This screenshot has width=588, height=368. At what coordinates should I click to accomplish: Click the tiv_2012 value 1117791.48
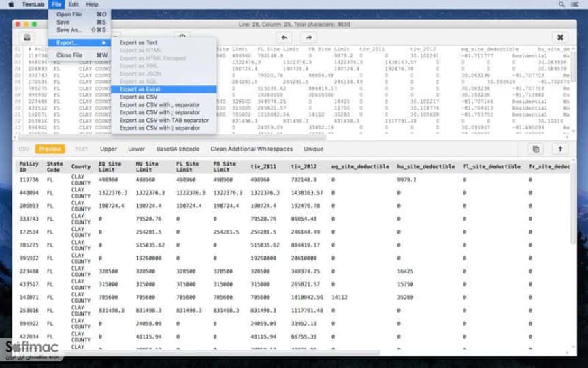click(307, 311)
